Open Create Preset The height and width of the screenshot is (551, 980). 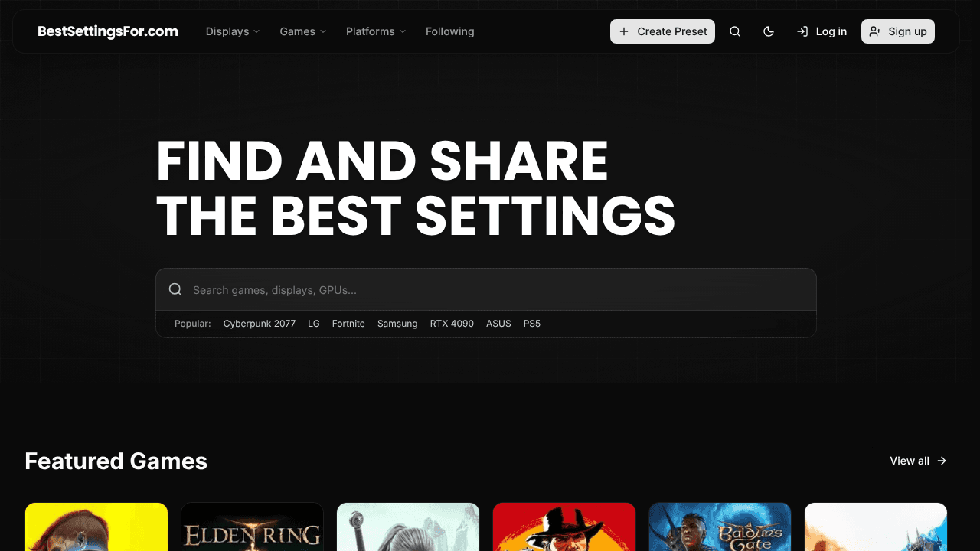(662, 31)
